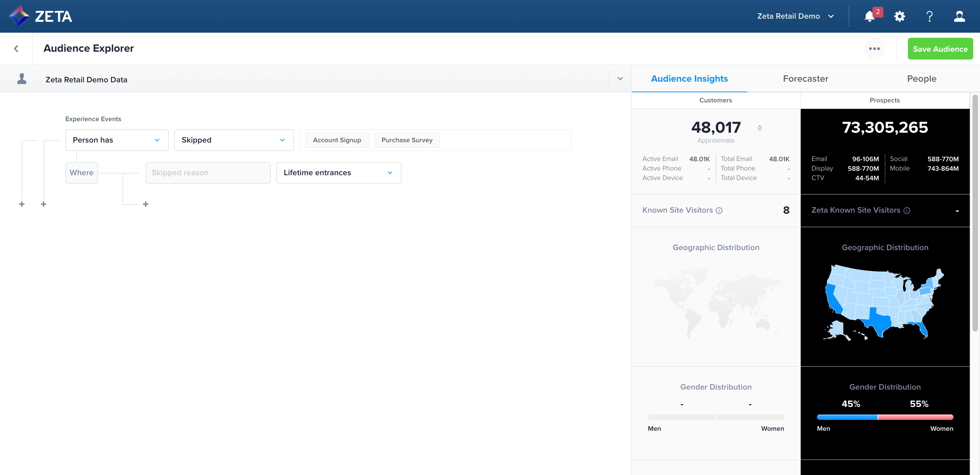Switch to the People tab
This screenshot has width=980, height=475.
(921, 79)
